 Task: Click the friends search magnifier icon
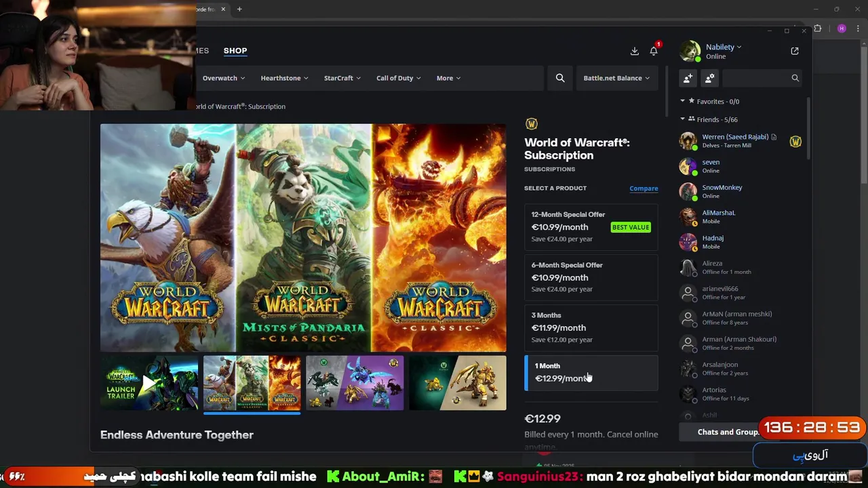coord(795,78)
